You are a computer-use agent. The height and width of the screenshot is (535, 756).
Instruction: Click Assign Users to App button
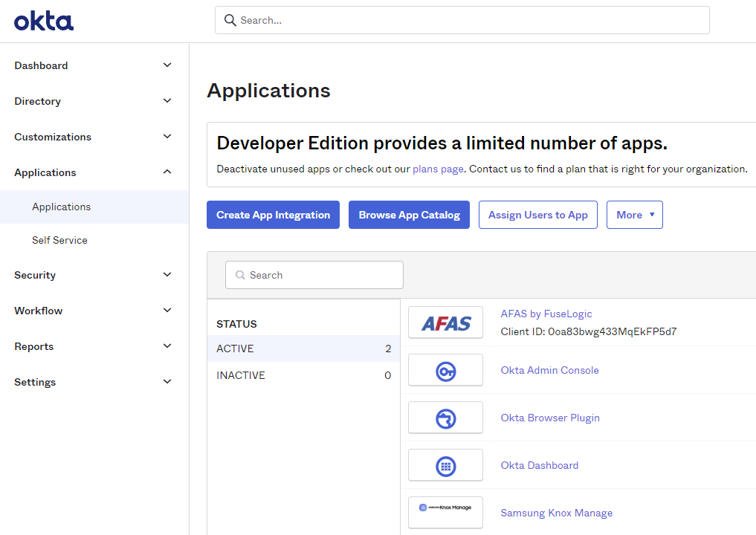[x=538, y=215]
